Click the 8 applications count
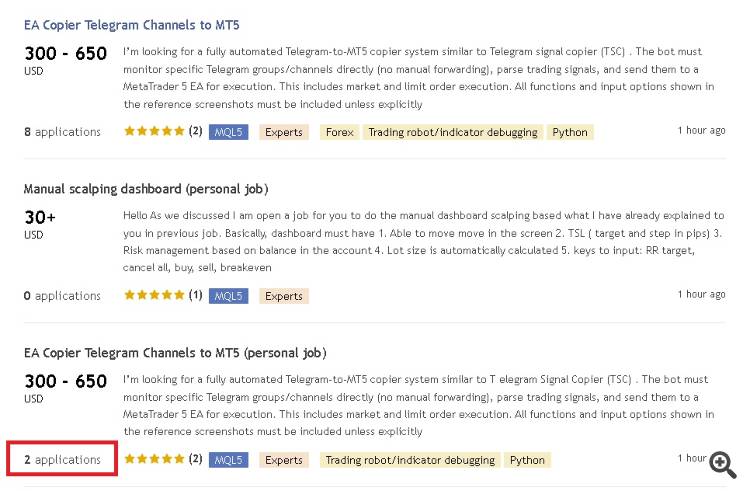750x491 pixels. click(62, 131)
